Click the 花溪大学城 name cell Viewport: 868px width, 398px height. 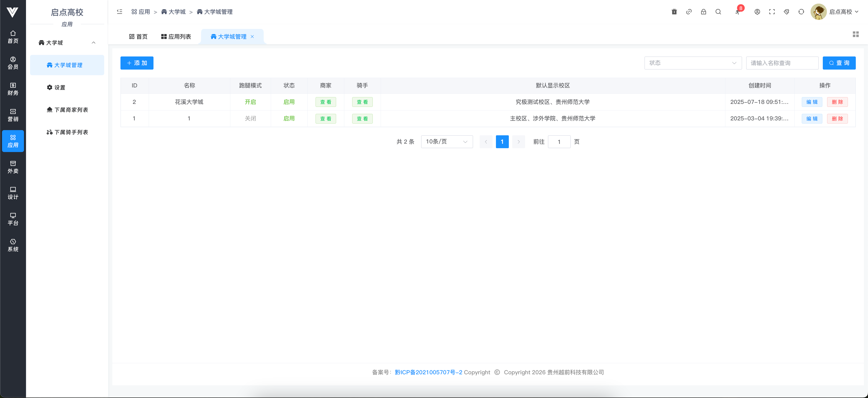click(x=189, y=102)
